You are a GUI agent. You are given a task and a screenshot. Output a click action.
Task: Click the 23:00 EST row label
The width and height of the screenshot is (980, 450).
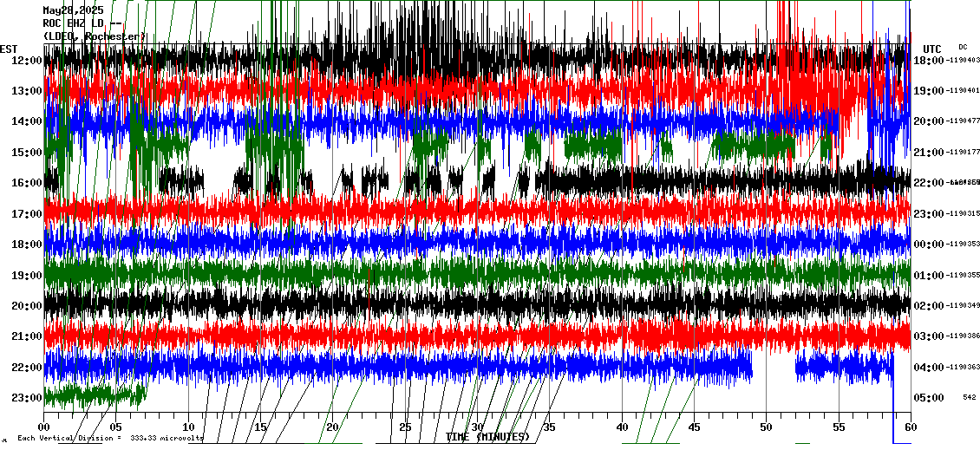26,398
